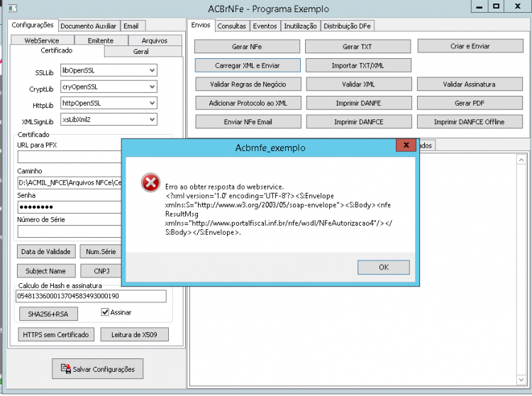Click the Salvar Configurações button
This screenshot has height=396, width=532.
pyautogui.click(x=98, y=369)
